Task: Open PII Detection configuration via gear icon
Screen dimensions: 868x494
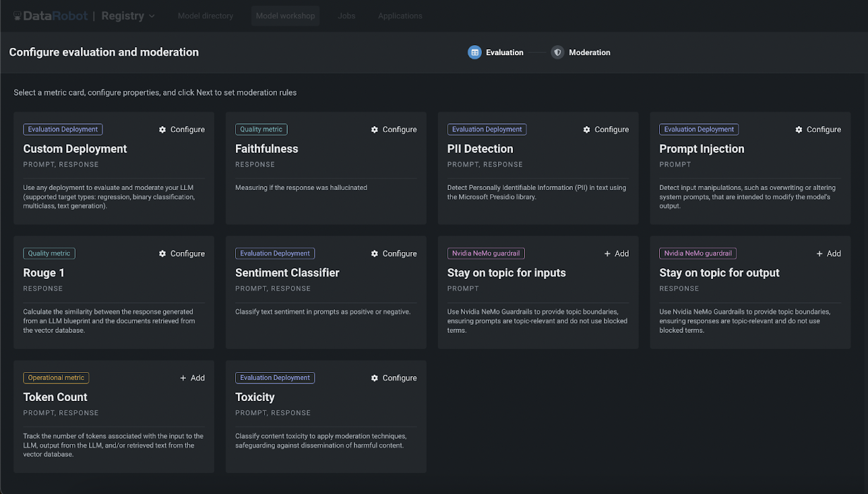Action: pos(586,129)
